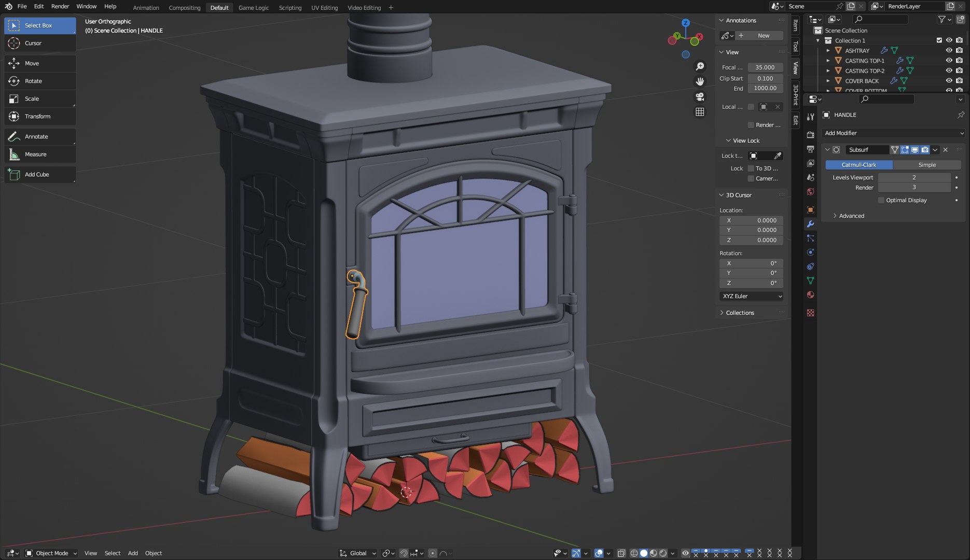970x560 pixels.
Task: Select Simple subdivision type
Action: point(927,165)
